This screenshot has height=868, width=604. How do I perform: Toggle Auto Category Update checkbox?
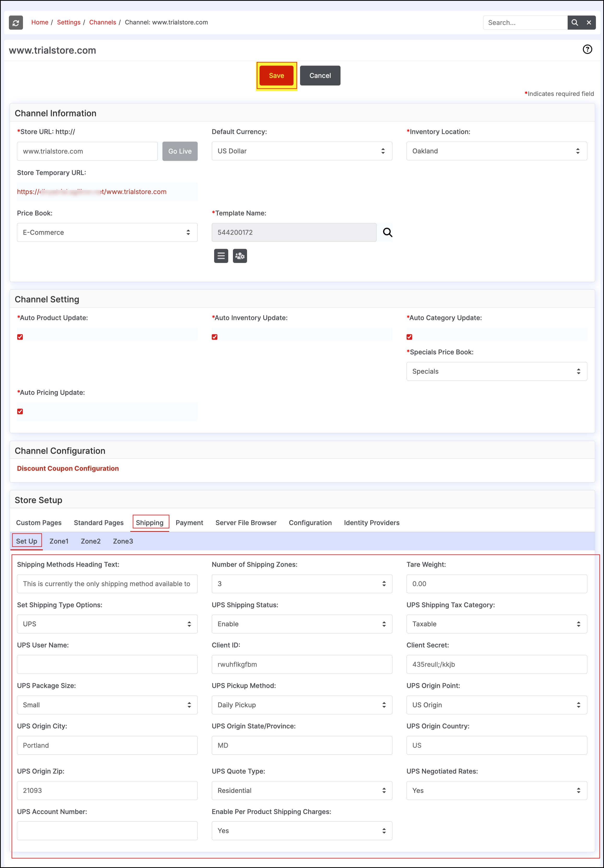[x=409, y=337]
